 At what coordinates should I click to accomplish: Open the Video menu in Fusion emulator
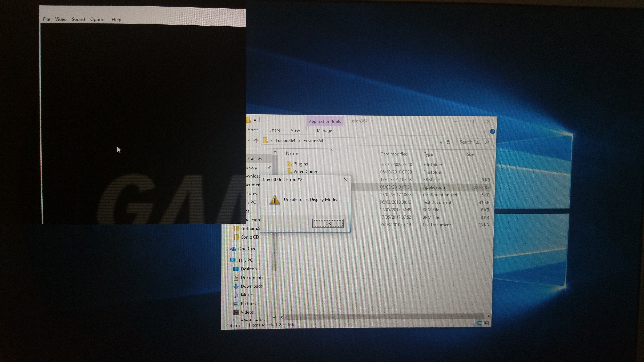pyautogui.click(x=61, y=19)
